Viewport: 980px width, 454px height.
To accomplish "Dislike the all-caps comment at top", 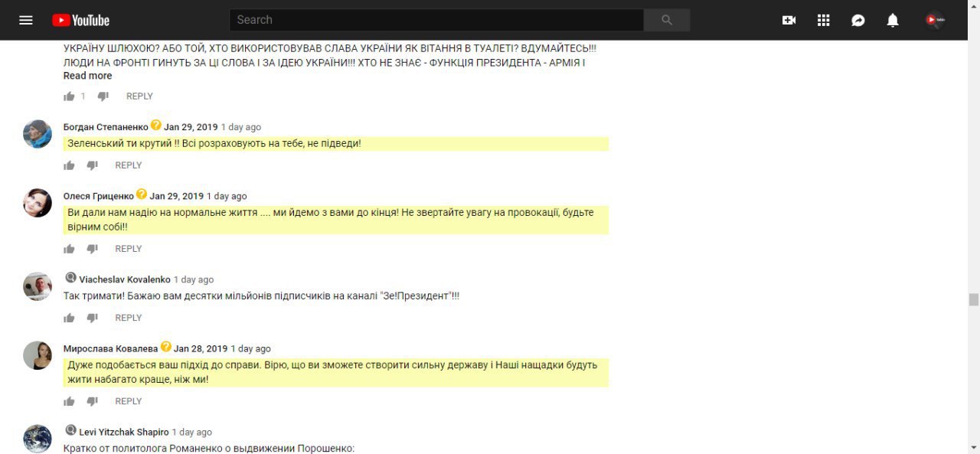I will 103,96.
